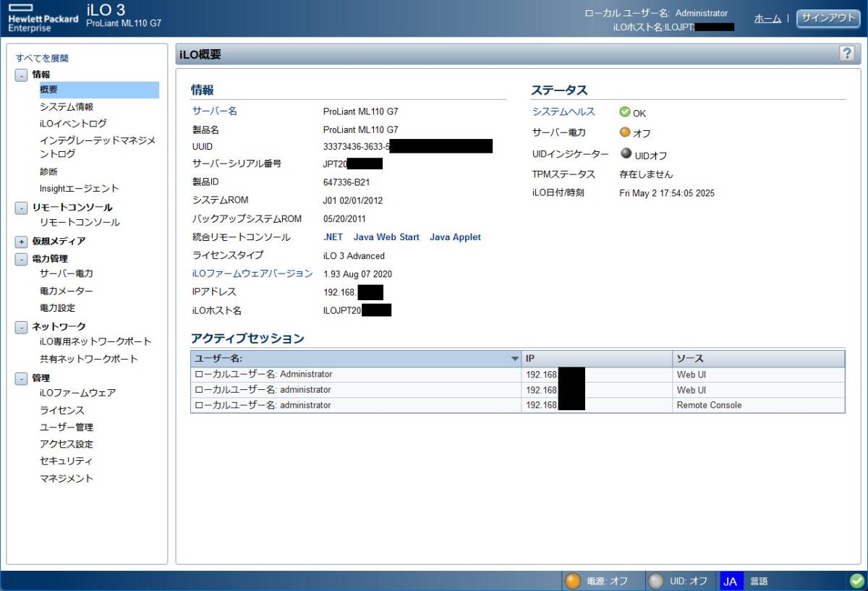This screenshot has height=591, width=868.
Task: Launch the .NET remote console link
Action: [x=333, y=237]
